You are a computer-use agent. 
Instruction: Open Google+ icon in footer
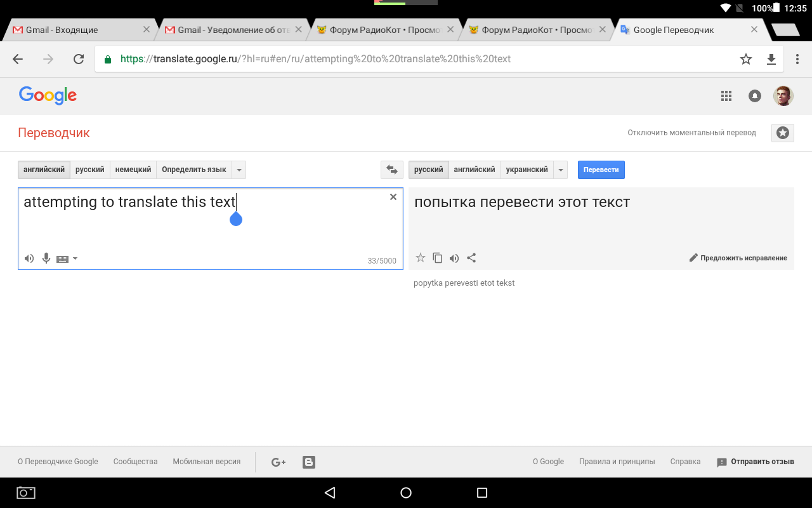click(x=278, y=462)
